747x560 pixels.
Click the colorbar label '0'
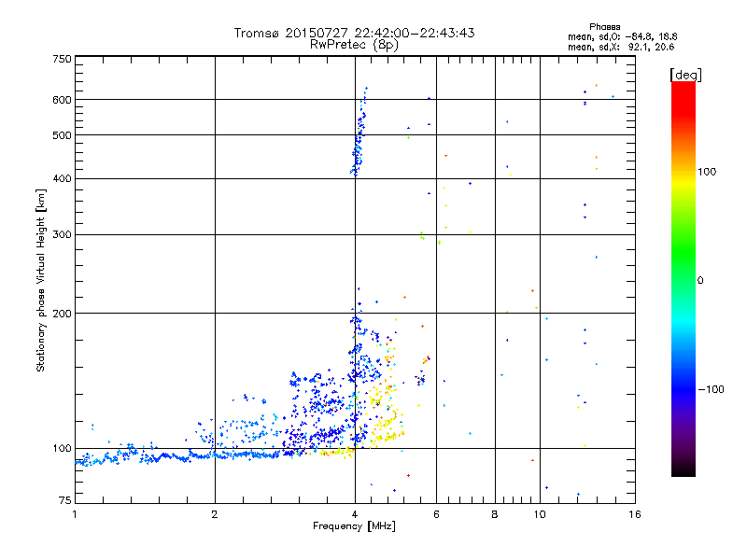[x=699, y=281]
